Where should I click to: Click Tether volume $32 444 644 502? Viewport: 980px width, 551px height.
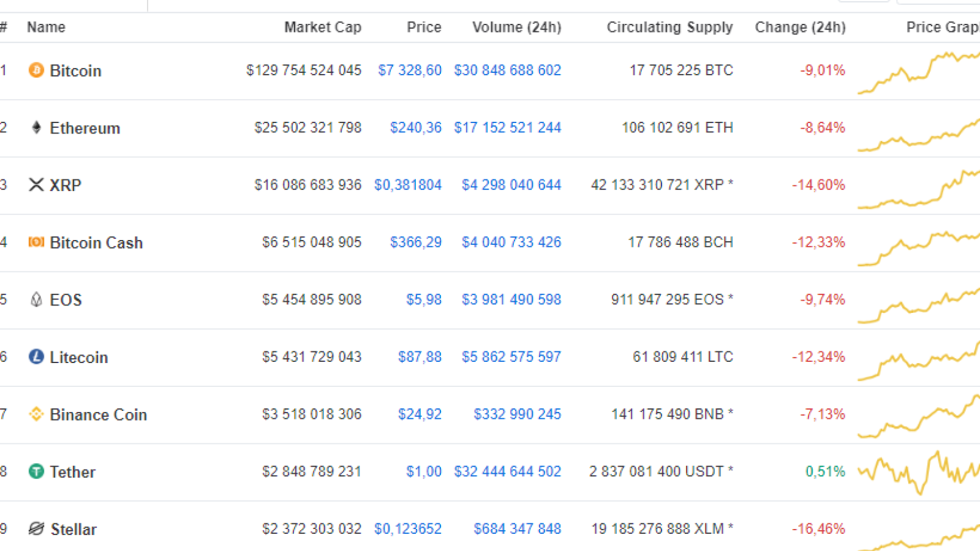(507, 471)
